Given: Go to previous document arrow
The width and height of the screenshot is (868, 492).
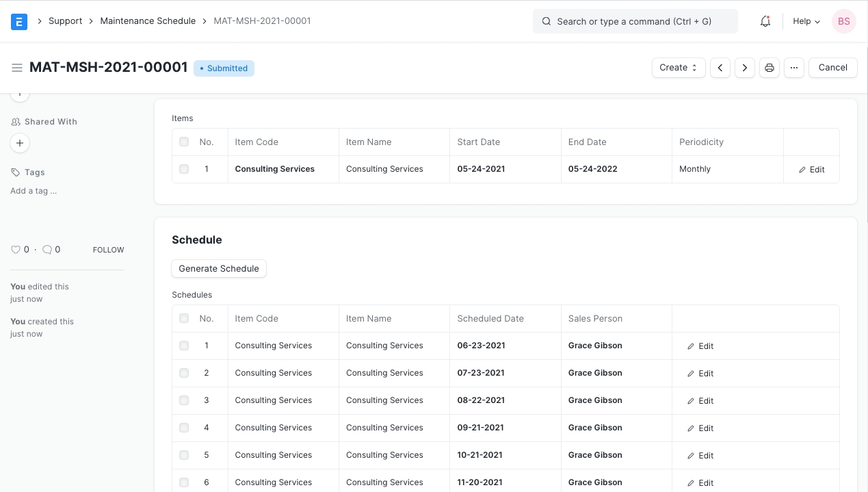Looking at the screenshot, I should point(720,68).
